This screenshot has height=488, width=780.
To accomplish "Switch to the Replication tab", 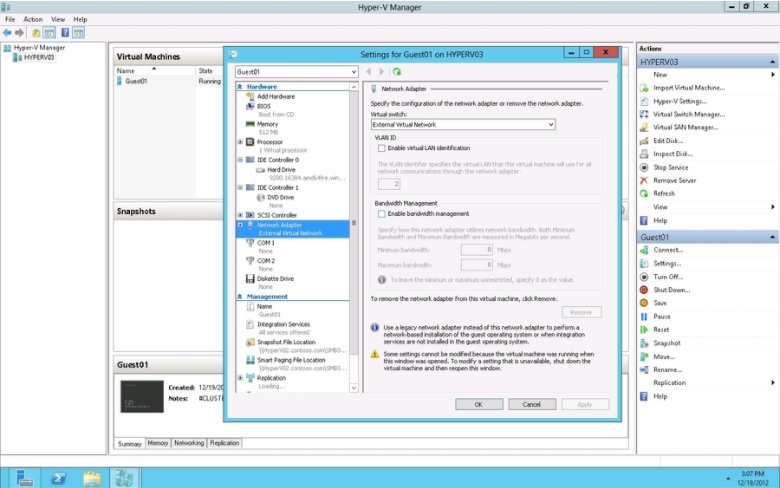I will 224,443.
